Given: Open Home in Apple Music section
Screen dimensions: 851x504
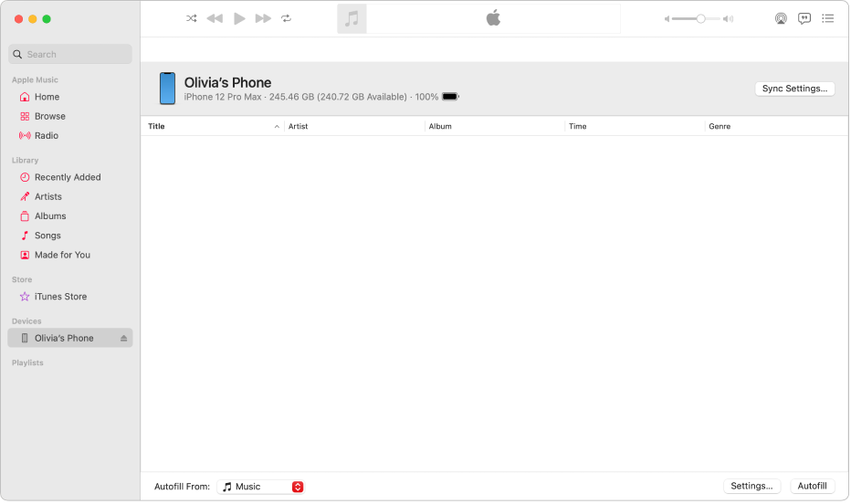Looking at the screenshot, I should tap(70, 97).
